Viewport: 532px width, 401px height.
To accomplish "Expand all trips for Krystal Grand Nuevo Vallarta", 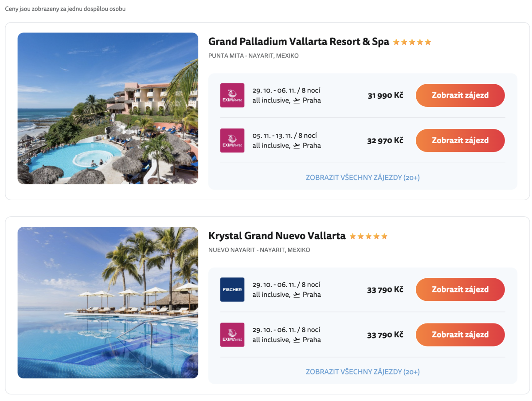I will 362,372.
